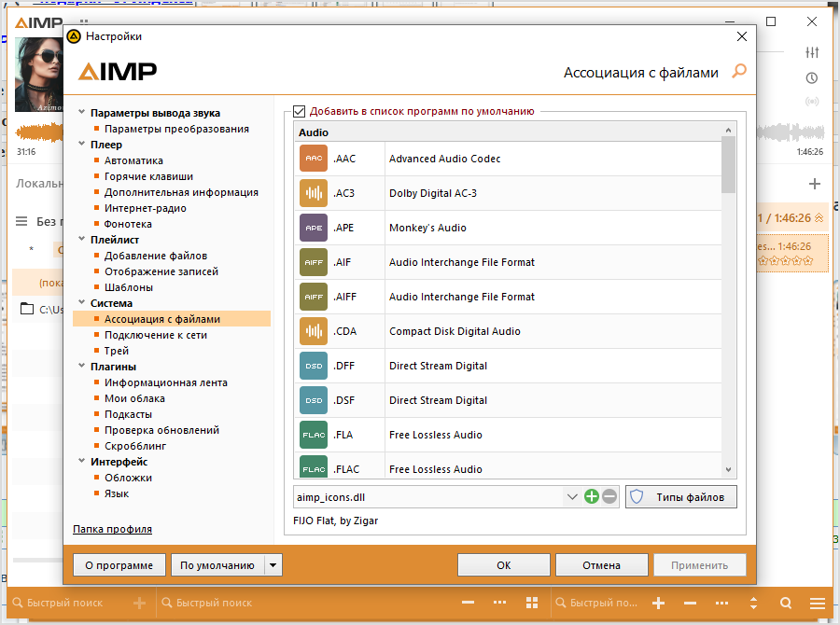Open 'Обложки' interface settings page
This screenshot has width=840, height=625.
(x=128, y=478)
